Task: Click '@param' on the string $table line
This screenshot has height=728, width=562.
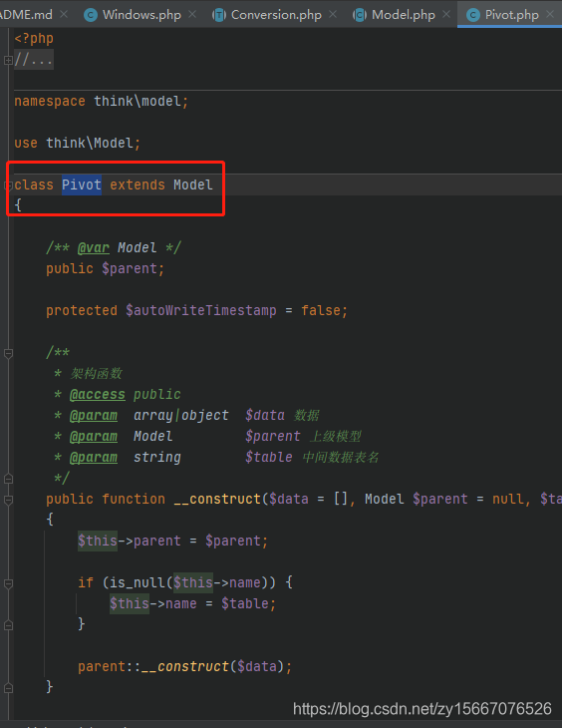Action: (x=94, y=458)
